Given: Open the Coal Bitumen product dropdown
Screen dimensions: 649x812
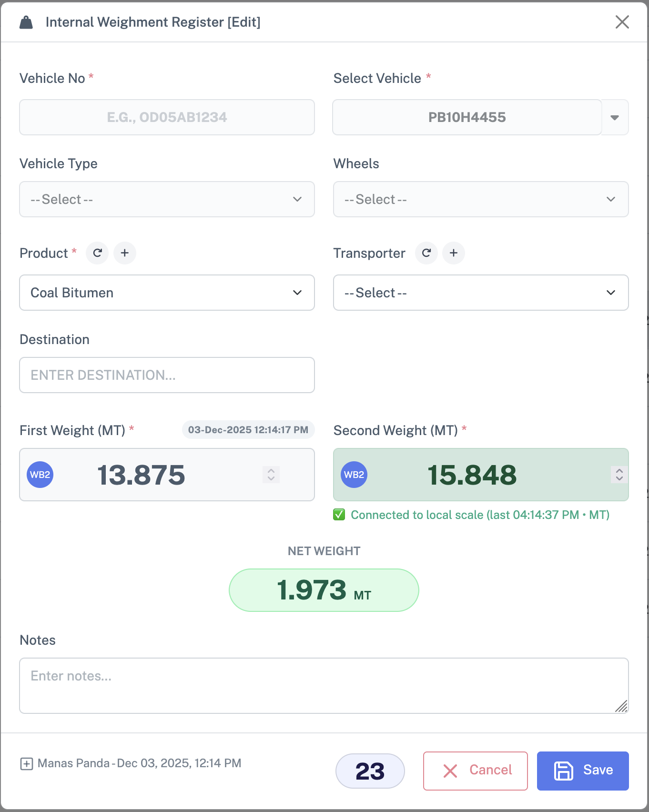Looking at the screenshot, I should 167,293.
